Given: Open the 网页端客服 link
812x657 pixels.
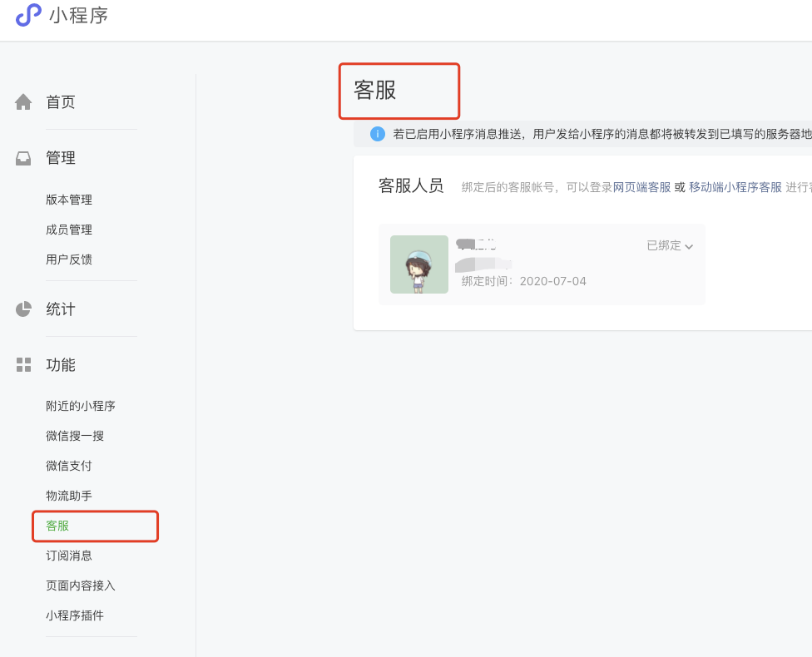Looking at the screenshot, I should 641,187.
